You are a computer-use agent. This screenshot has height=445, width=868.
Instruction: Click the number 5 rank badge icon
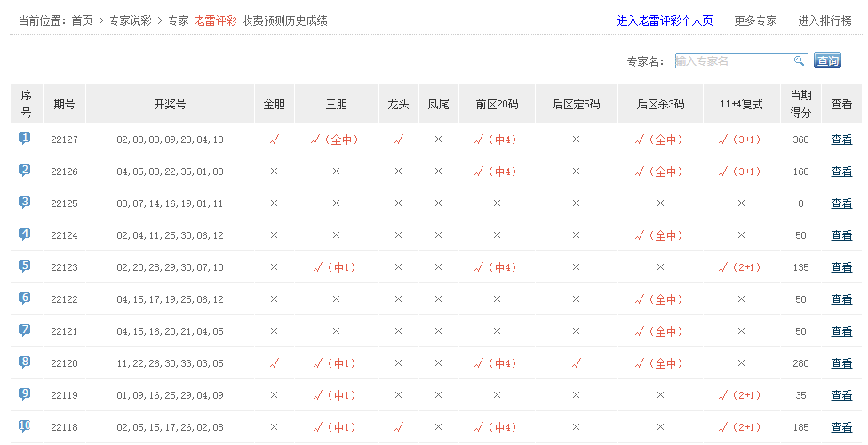25,266
